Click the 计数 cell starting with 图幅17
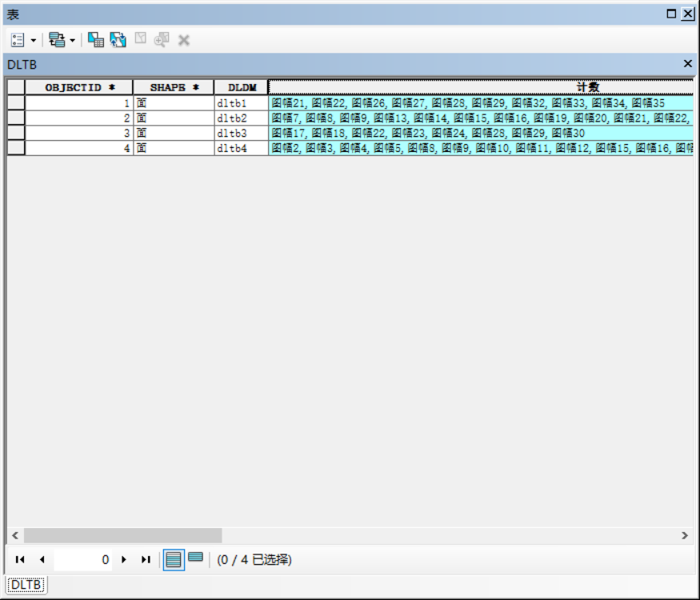The height and width of the screenshot is (600, 700). [x=481, y=133]
